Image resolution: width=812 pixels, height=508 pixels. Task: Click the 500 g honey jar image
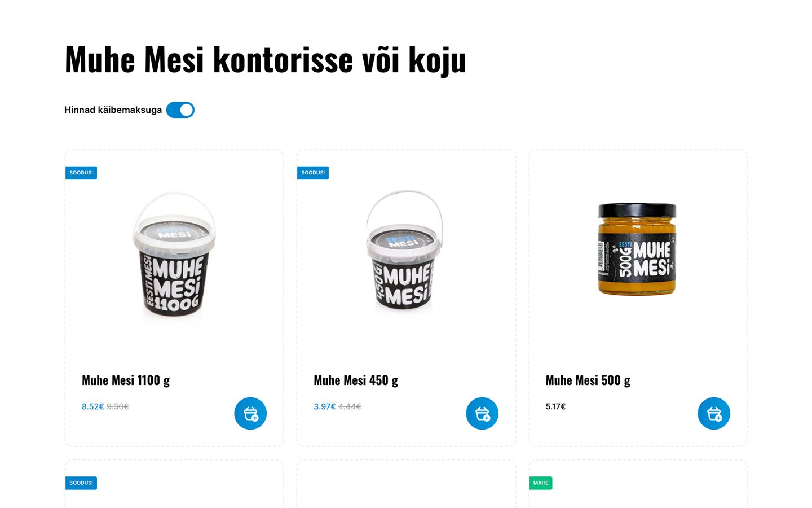click(x=637, y=249)
